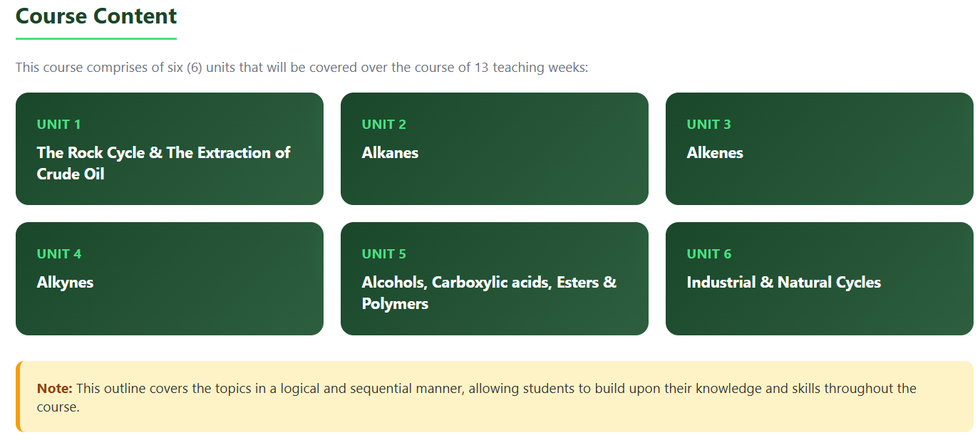980x440 pixels.
Task: Select Industrial & Natural Cycles title
Action: coord(783,283)
